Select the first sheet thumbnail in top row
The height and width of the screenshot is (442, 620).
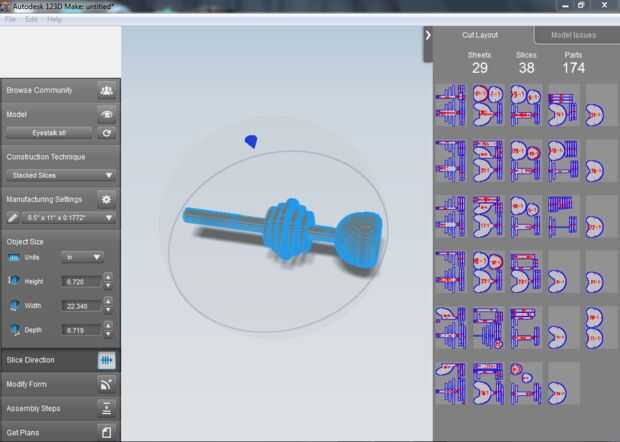(450, 105)
